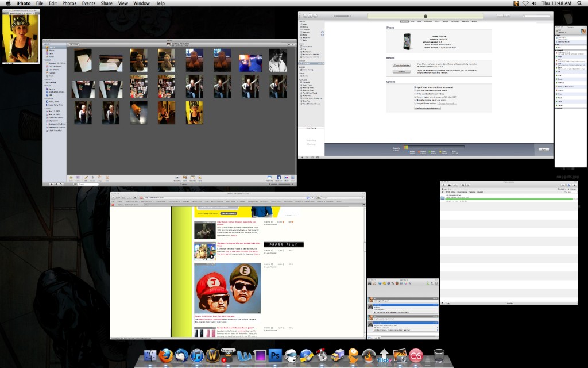The height and width of the screenshot is (368, 588).
Task: Click the iPhone capacity bar in iTunes
Action: 434,148
